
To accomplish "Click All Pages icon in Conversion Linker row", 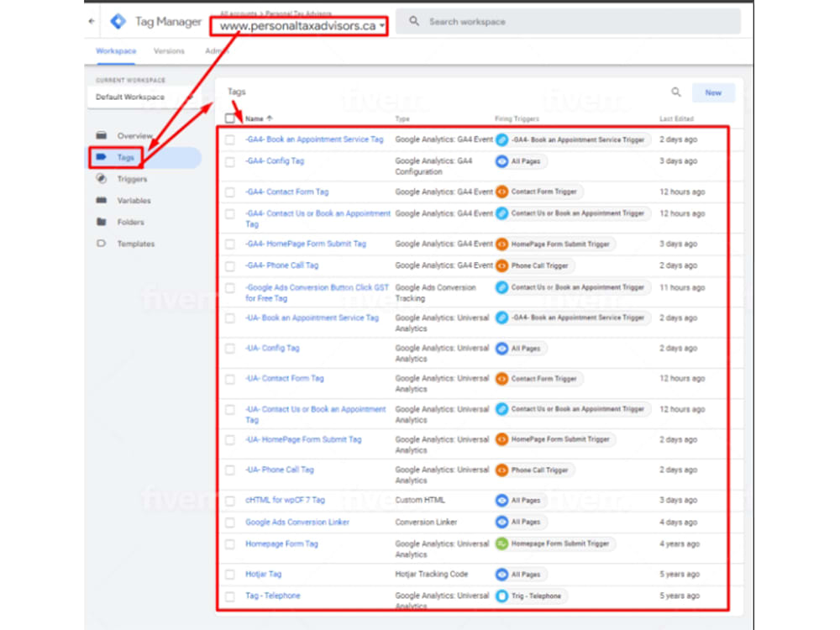I will [501, 522].
